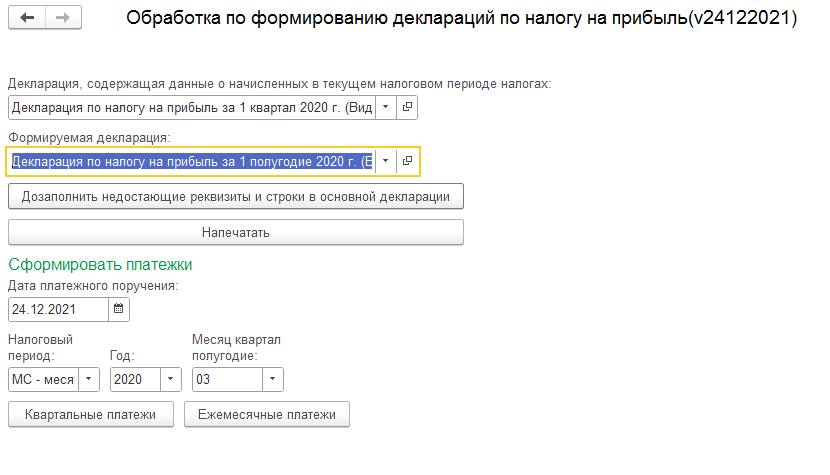The height and width of the screenshot is (475, 830).
Task: Click into the 1 квартал 2020 declaration field
Action: tap(190, 108)
